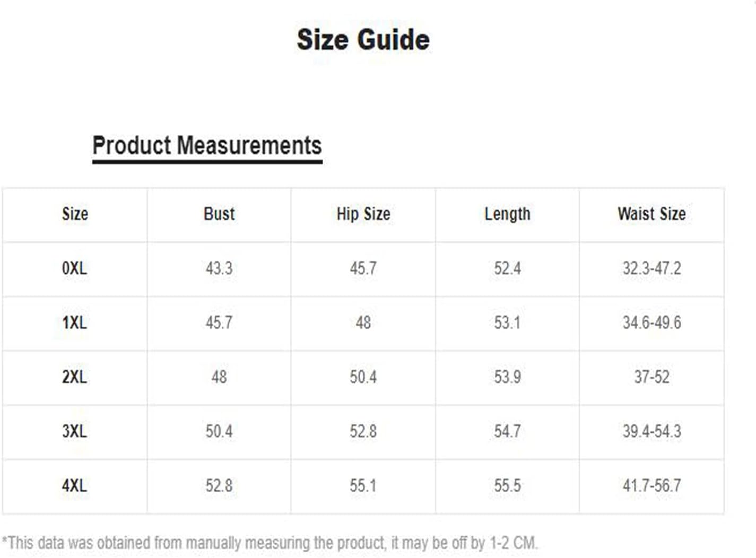Click the 4XL hip value 55.1

click(x=363, y=486)
